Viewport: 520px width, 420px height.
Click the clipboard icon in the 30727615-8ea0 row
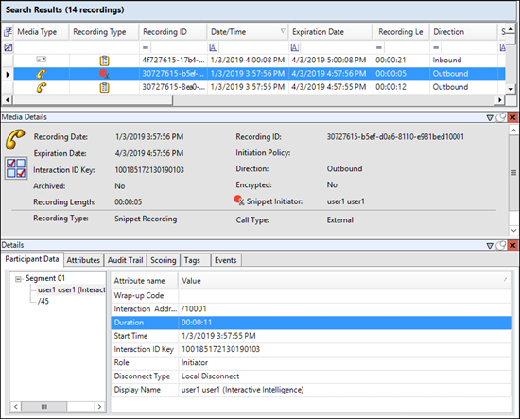[104, 88]
